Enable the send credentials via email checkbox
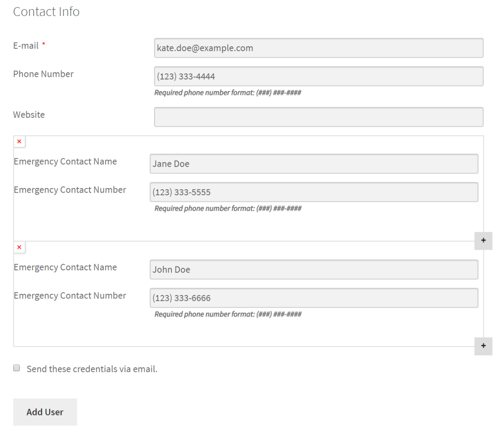This screenshot has width=504, height=434. pyautogui.click(x=17, y=368)
